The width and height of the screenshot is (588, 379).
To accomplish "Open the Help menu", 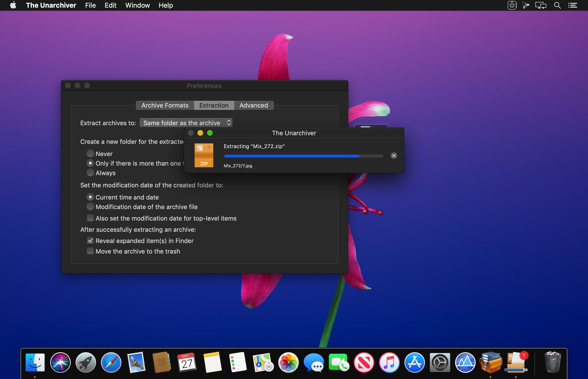I will [x=166, y=5].
